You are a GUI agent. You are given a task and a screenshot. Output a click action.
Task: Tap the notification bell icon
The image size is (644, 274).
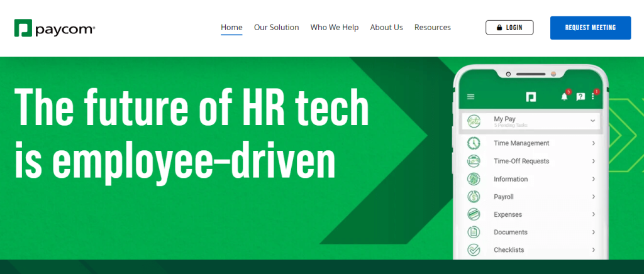pyautogui.click(x=564, y=97)
